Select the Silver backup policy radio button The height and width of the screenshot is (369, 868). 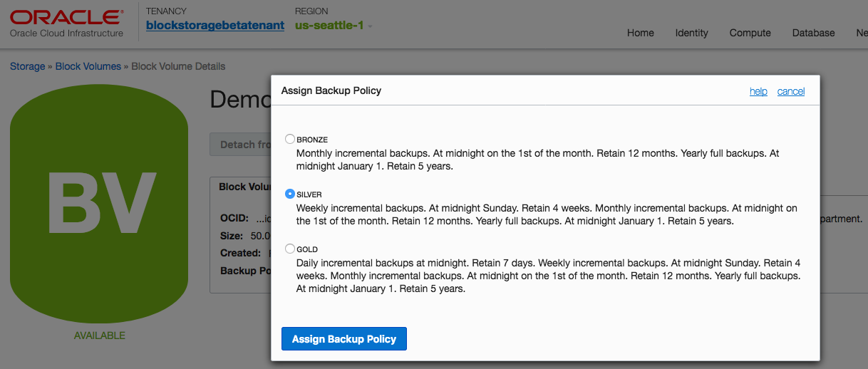pyautogui.click(x=290, y=194)
